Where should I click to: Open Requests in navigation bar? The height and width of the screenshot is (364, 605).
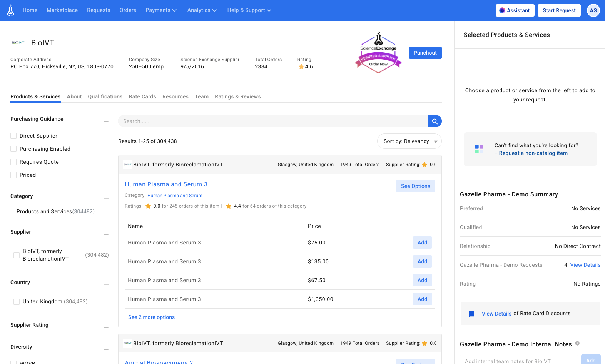click(99, 10)
